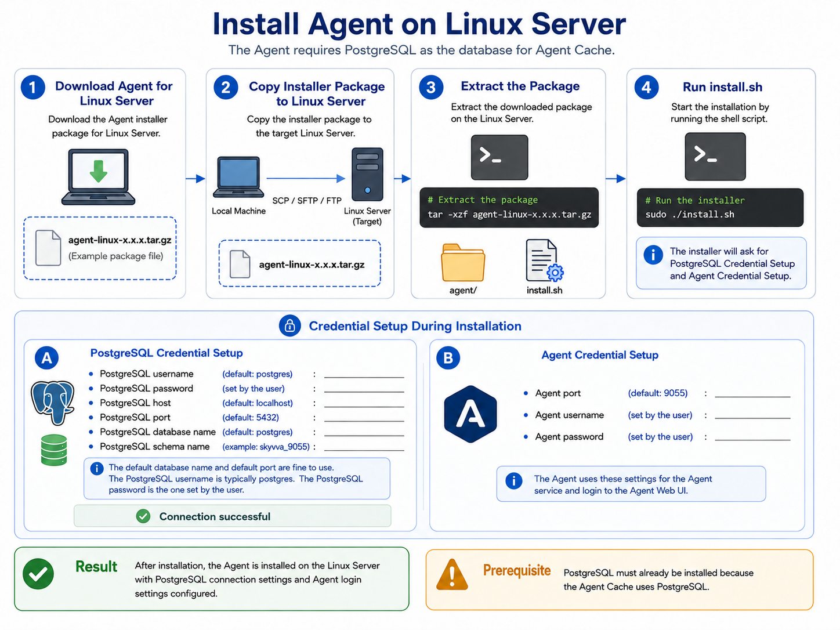
Task: Click the green Result checkmark icon
Action: pos(38,574)
